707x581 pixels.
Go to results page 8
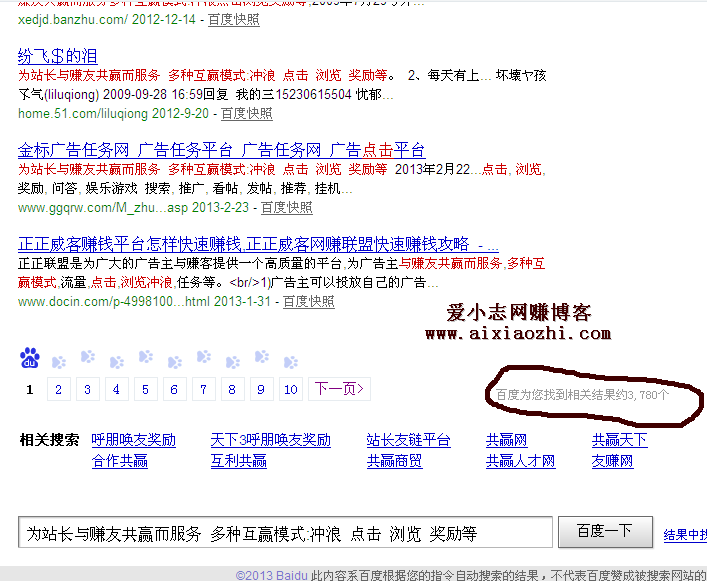click(232, 389)
